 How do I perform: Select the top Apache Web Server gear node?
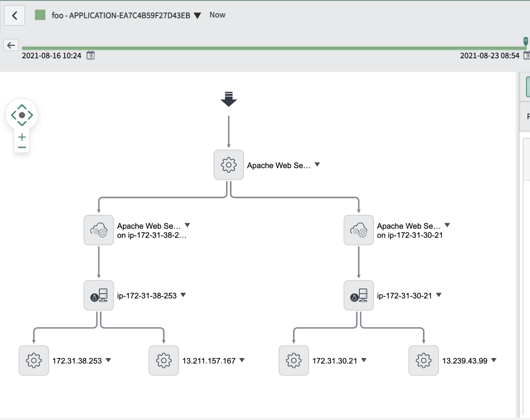pos(229,165)
